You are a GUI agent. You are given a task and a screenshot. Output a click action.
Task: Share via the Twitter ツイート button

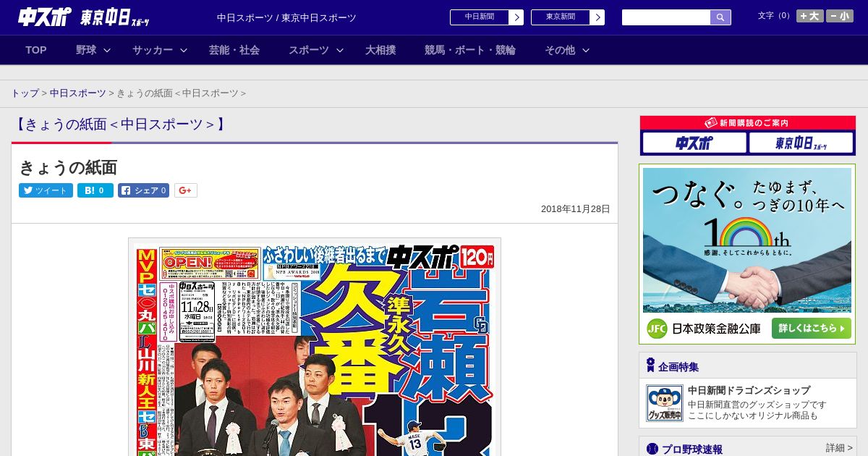click(46, 190)
